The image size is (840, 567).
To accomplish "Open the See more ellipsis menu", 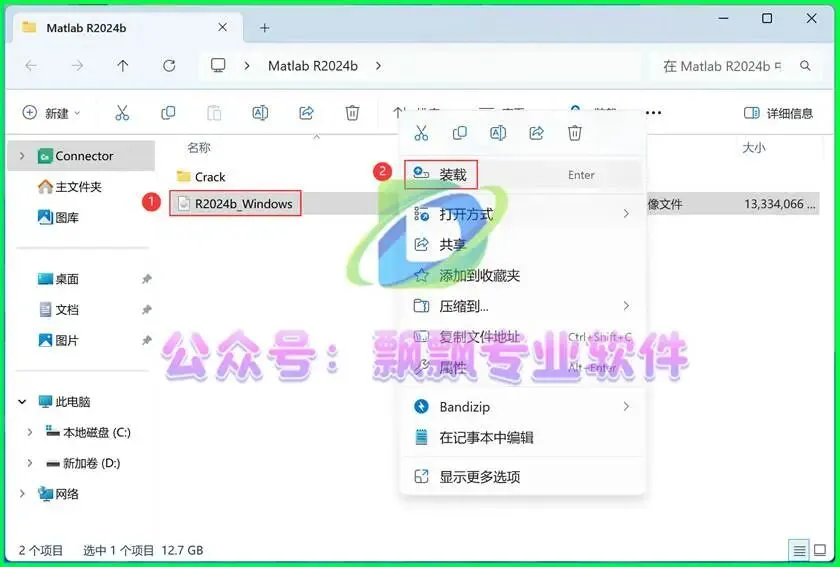I will tap(653, 113).
